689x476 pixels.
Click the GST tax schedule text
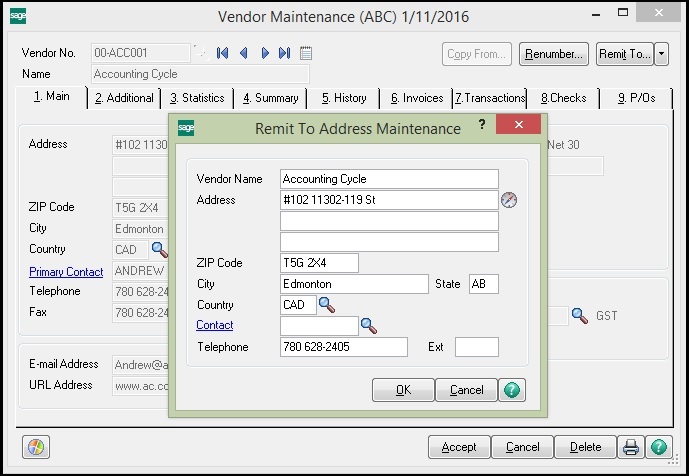606,316
